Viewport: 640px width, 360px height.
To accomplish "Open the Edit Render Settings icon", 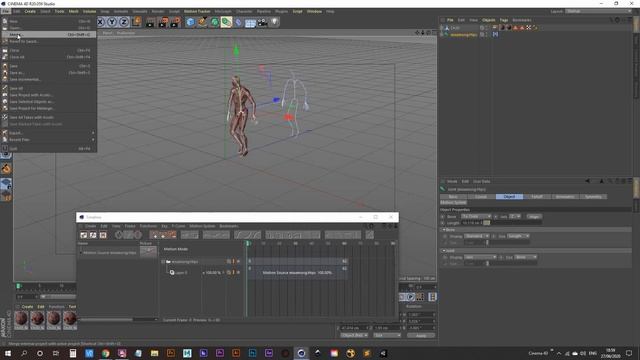I will tap(175, 22).
